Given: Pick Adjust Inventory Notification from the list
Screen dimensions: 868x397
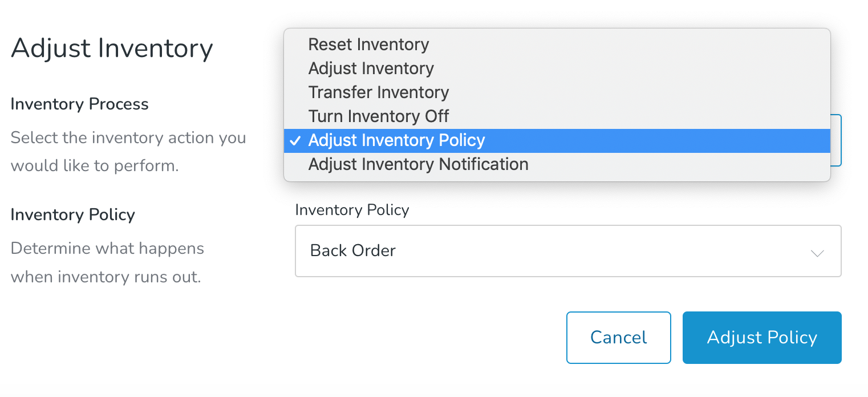Looking at the screenshot, I should click(417, 164).
